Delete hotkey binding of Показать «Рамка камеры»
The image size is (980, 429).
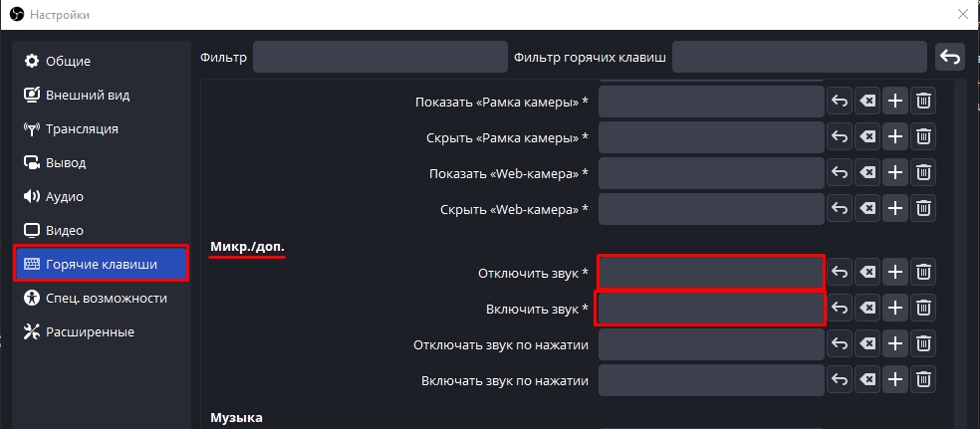(x=923, y=102)
